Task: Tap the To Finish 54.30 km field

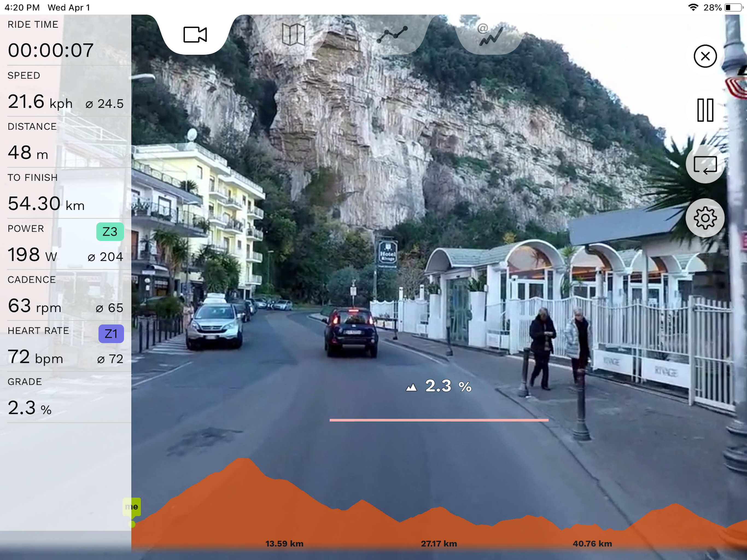Action: click(x=46, y=203)
